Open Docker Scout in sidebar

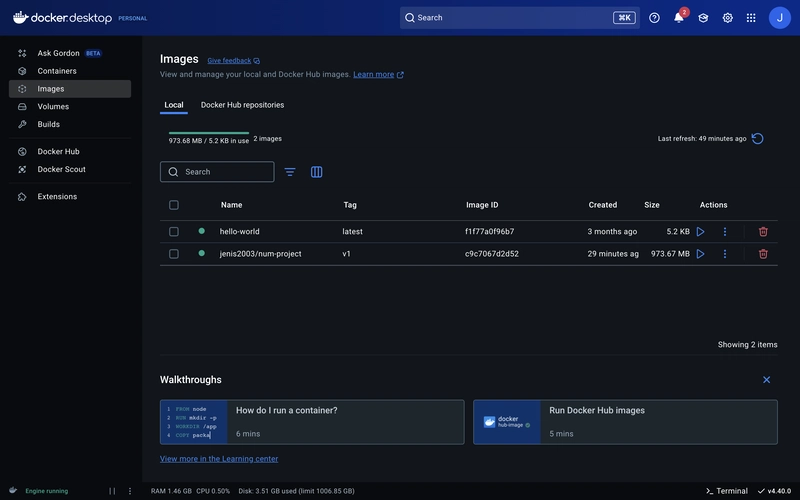[70, 169]
